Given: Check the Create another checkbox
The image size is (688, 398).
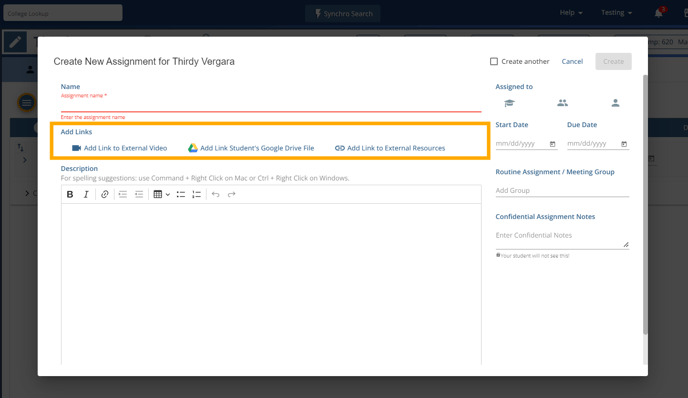Looking at the screenshot, I should click(494, 61).
